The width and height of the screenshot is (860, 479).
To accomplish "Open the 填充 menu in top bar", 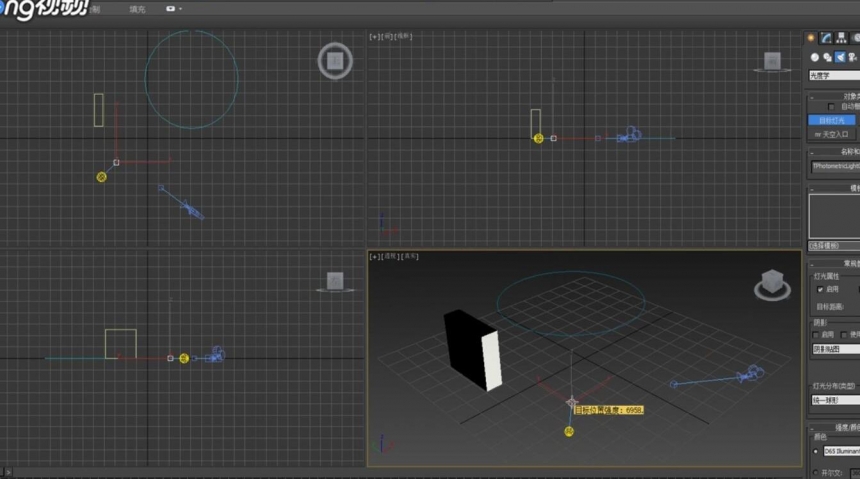I will (x=137, y=9).
